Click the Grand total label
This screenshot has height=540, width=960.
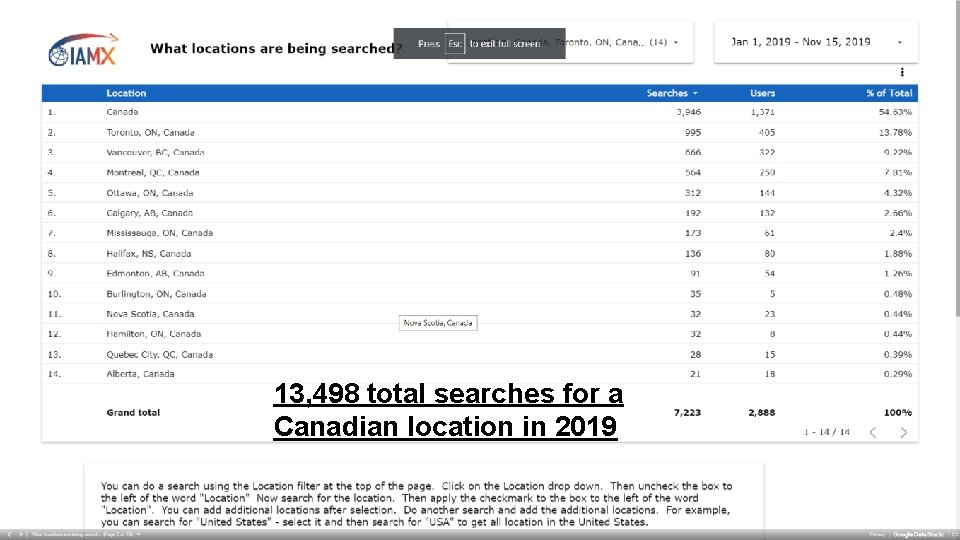coord(133,413)
